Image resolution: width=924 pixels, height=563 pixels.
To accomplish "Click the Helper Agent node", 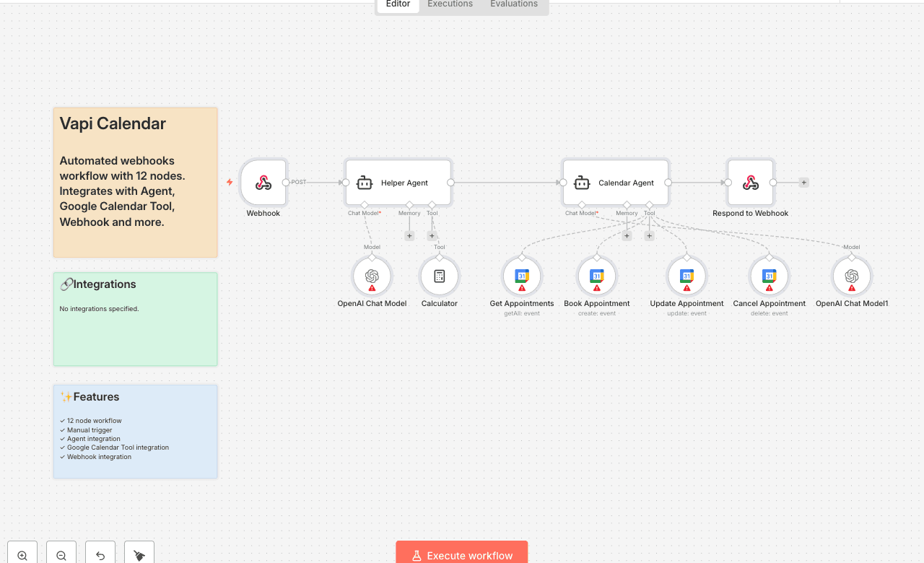I will 398,183.
